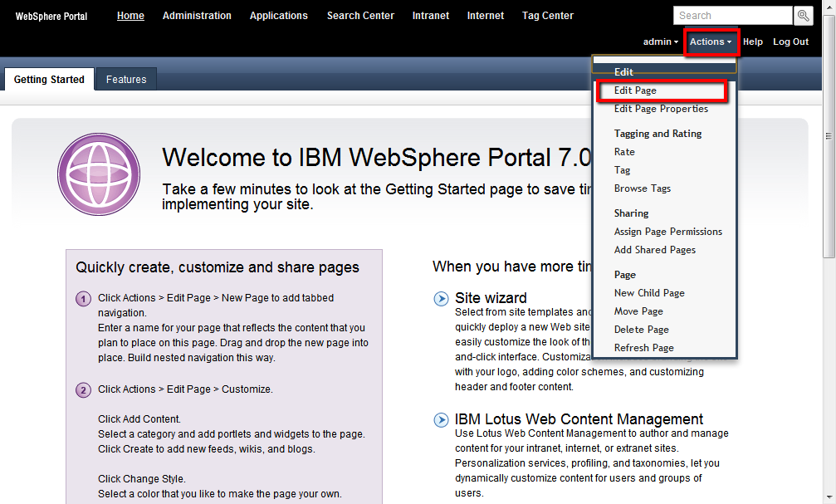The width and height of the screenshot is (836, 504).
Task: Click the WebSphere Portal brand title
Action: pyautogui.click(x=51, y=17)
